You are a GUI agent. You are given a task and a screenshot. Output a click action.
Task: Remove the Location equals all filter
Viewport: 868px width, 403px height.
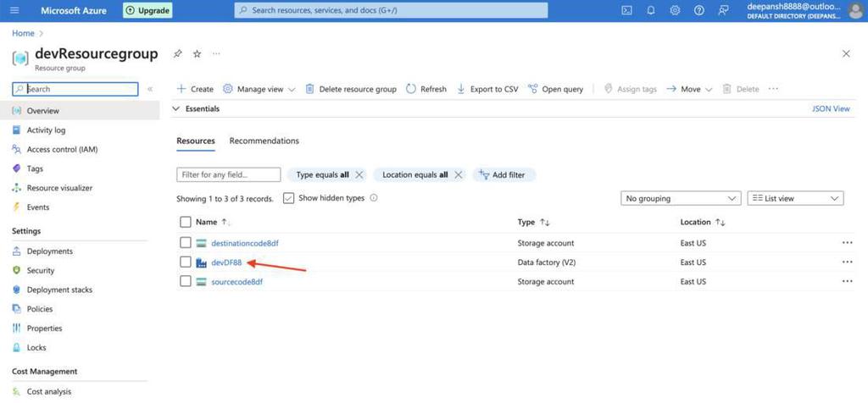click(458, 174)
